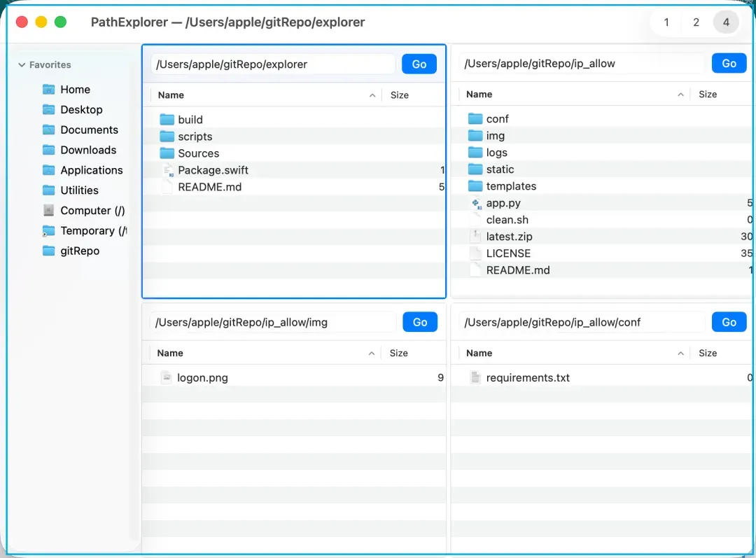Image resolution: width=756 pixels, height=558 pixels.
Task: Select the 'static' folder name
Action: tap(500, 169)
